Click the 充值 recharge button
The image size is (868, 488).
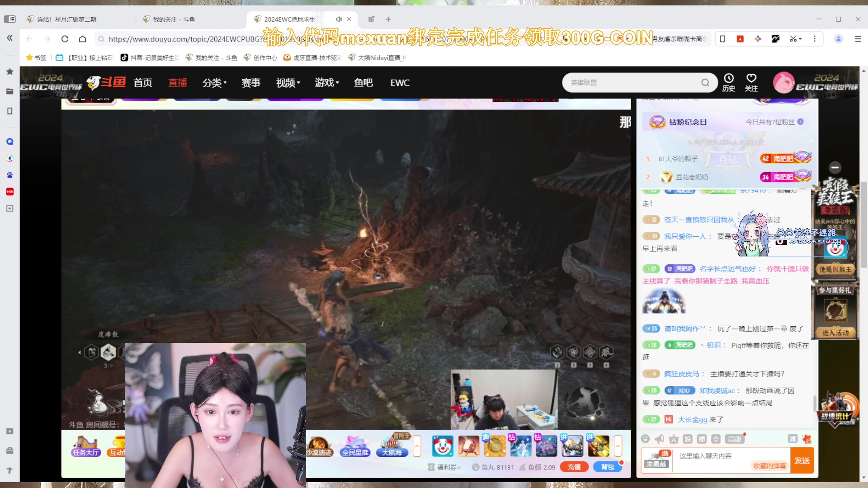click(574, 467)
